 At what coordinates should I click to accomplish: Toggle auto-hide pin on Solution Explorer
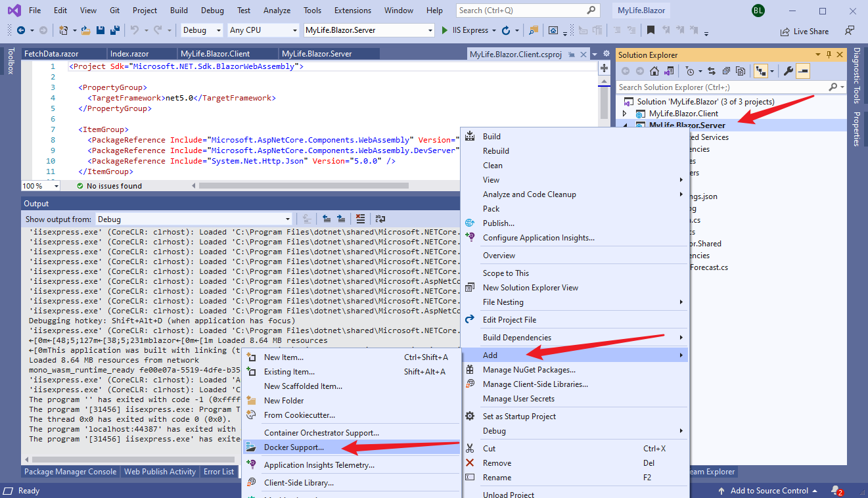tap(829, 55)
